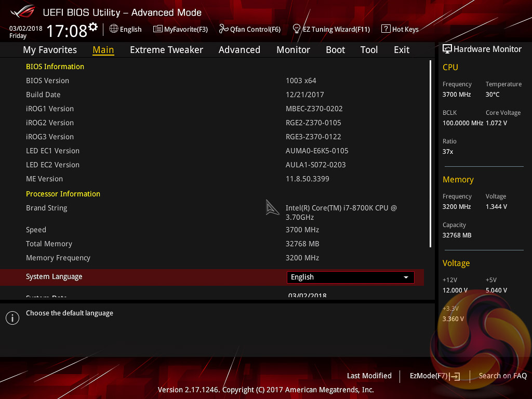Image resolution: width=532 pixels, height=399 pixels.
Task: Click header date 03/02/2018 Friday
Action: click(x=26, y=32)
